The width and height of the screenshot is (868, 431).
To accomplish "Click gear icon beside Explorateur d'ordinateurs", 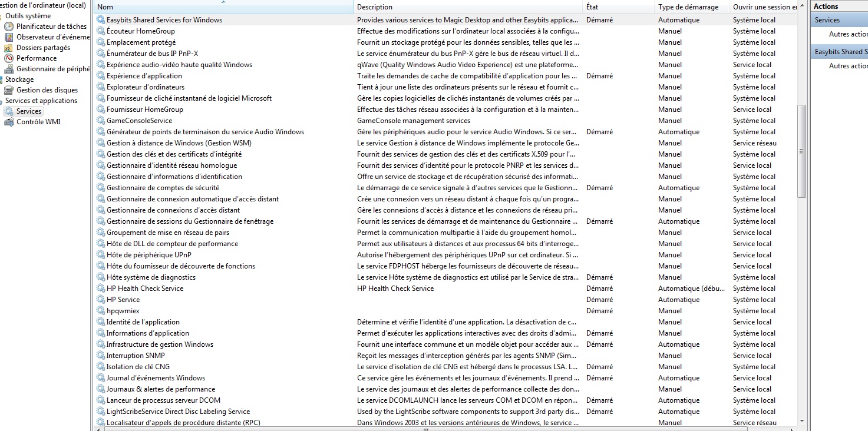I will coord(101,87).
